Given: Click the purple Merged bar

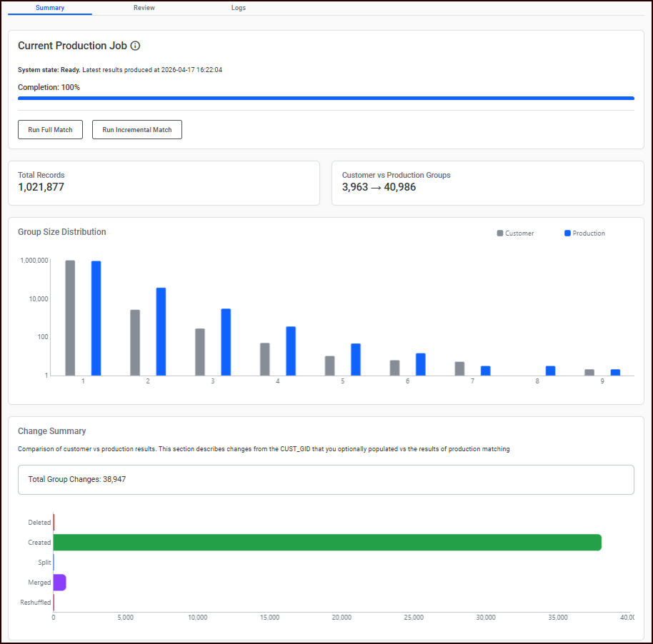Looking at the screenshot, I should pos(59,583).
